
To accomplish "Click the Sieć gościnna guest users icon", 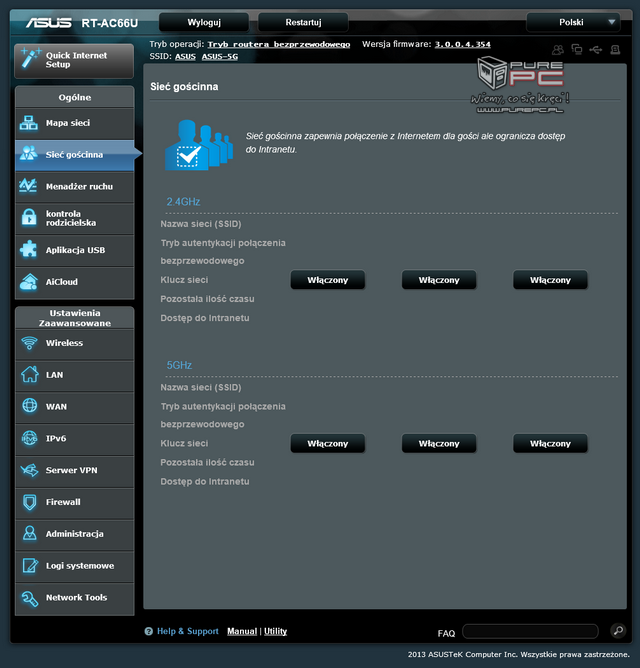I will (29, 153).
